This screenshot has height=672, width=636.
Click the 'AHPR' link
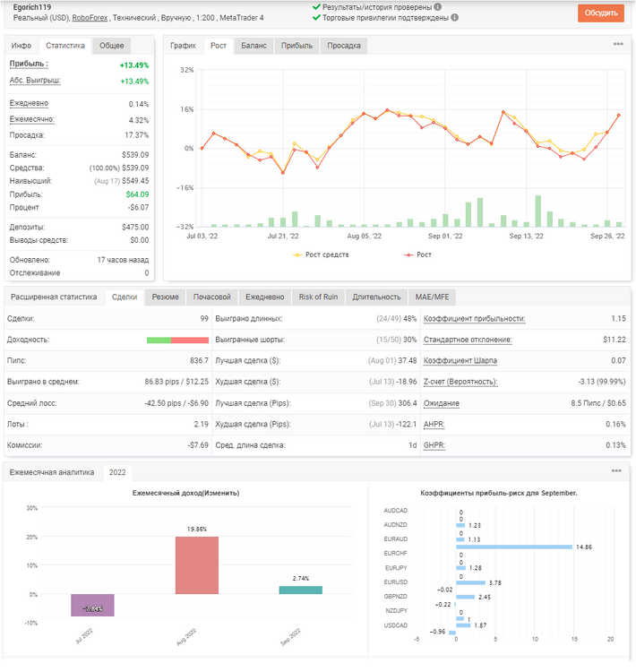point(434,425)
